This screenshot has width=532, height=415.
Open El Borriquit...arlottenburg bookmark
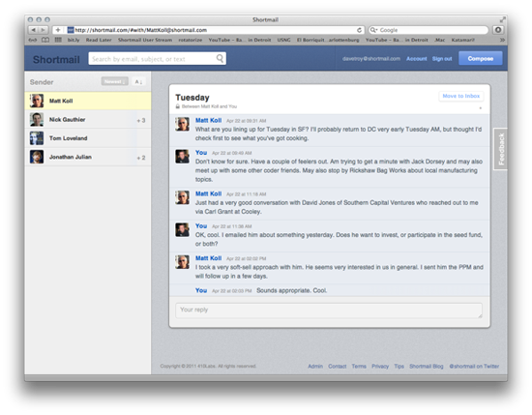click(328, 40)
